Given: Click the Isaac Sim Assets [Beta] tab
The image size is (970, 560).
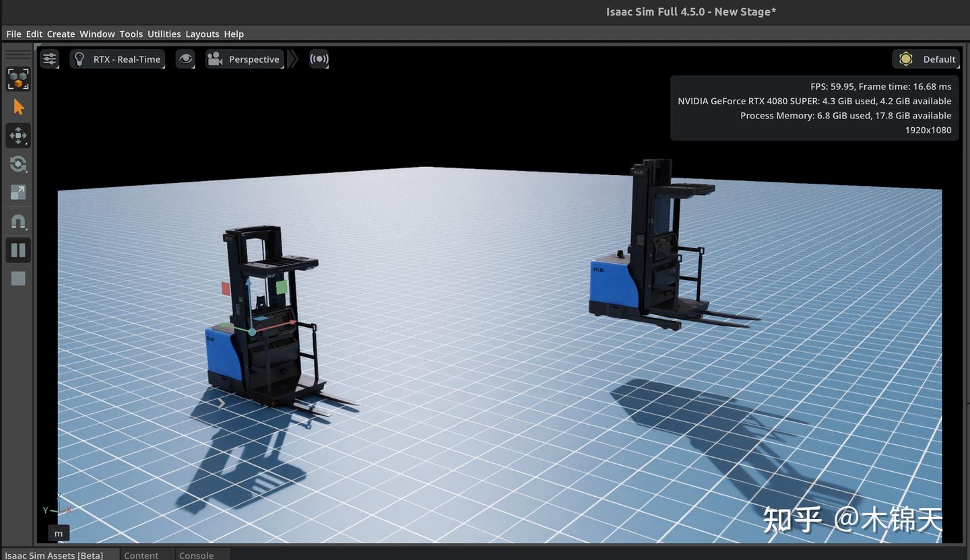Looking at the screenshot, I should tap(53, 555).
